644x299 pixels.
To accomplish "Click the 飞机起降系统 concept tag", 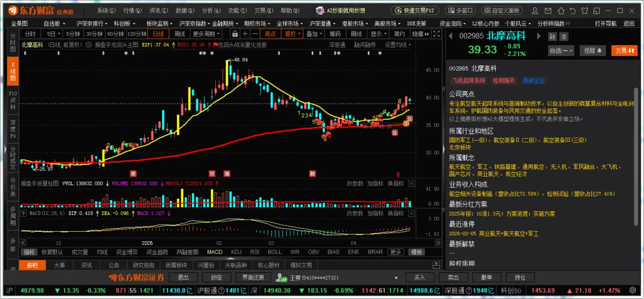I will pos(468,81).
